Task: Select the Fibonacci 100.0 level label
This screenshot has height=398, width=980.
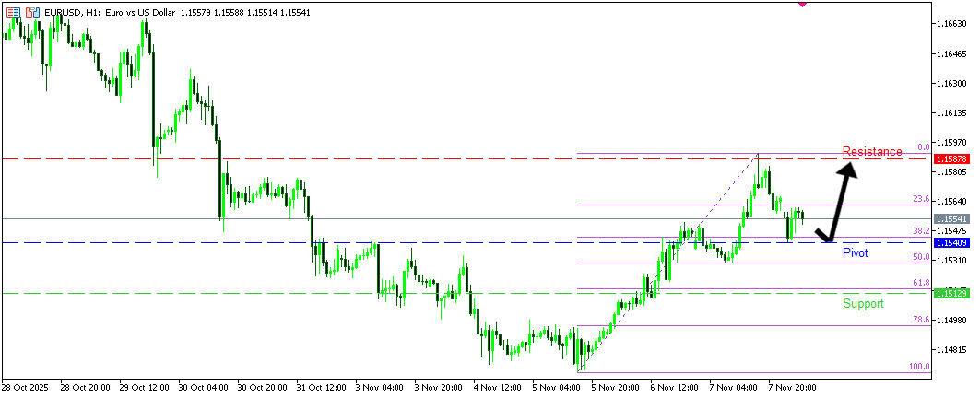Action: click(x=918, y=367)
